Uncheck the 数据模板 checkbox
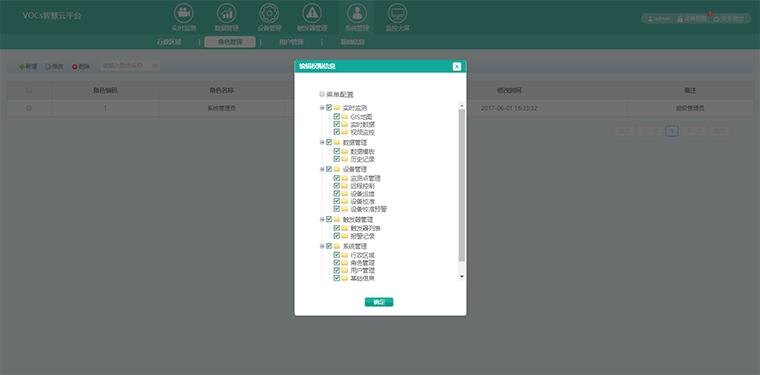The height and width of the screenshot is (375, 760). coord(337,151)
